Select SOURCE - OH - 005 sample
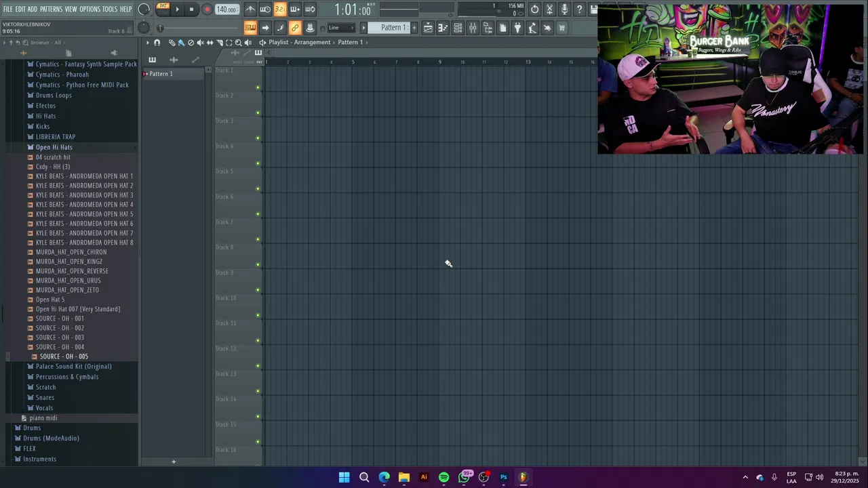The image size is (868, 488). pos(64,357)
